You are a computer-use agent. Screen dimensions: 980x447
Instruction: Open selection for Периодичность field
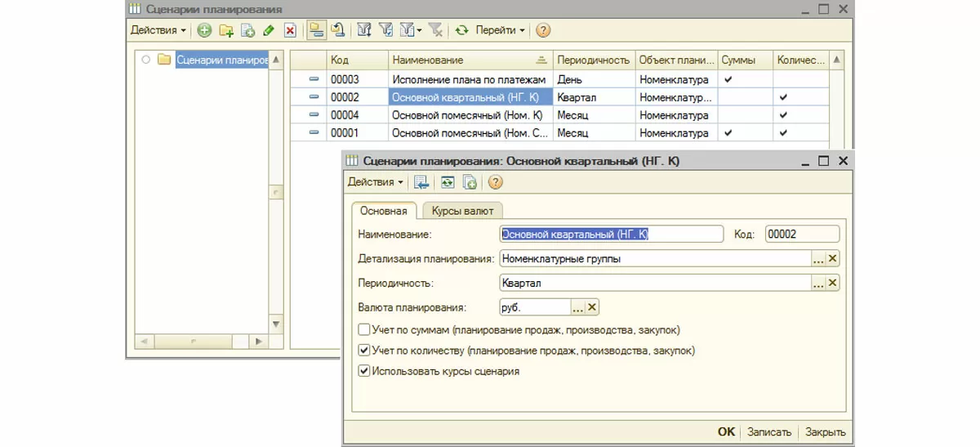coord(818,284)
